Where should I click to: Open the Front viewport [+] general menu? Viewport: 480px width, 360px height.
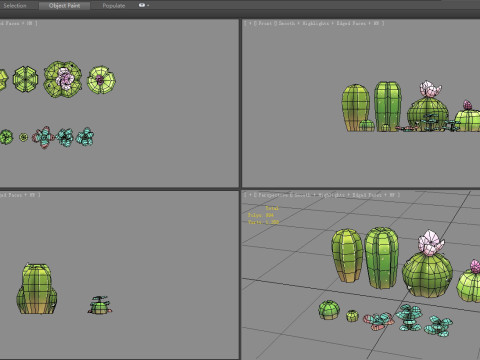[250, 23]
